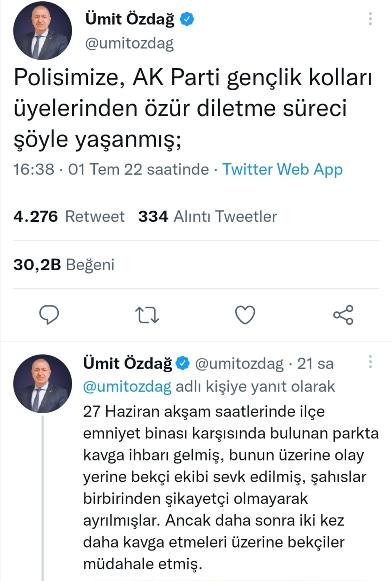Screen dimensions: 392x581
Task: Open the reply's Ümit Özdağ profile photo
Action: pos(42,384)
